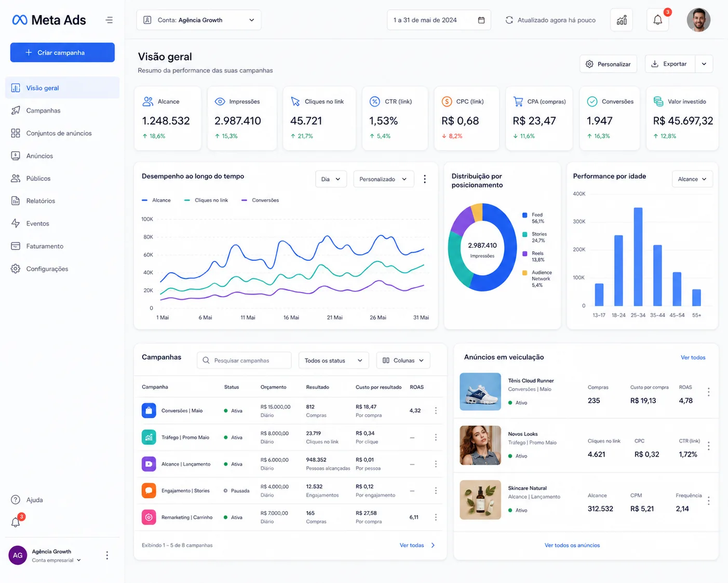Open options for Tênis Cloud Runner ad
728x583 pixels.
point(708,392)
